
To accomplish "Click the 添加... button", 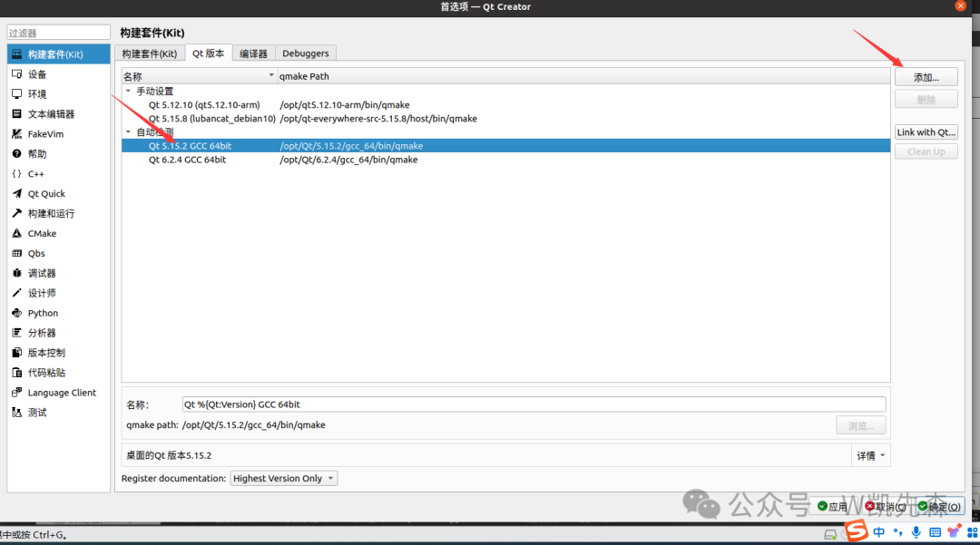I will tap(926, 78).
